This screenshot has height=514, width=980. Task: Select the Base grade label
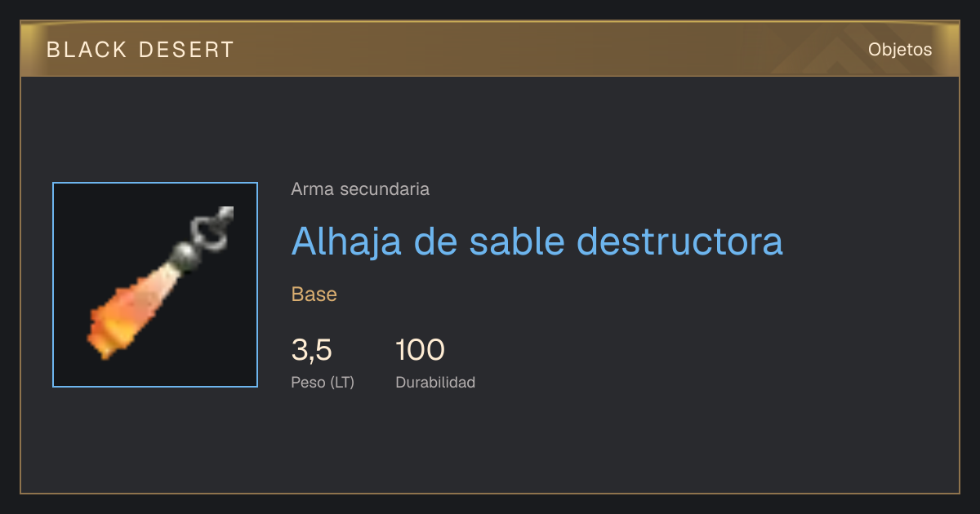[314, 295]
